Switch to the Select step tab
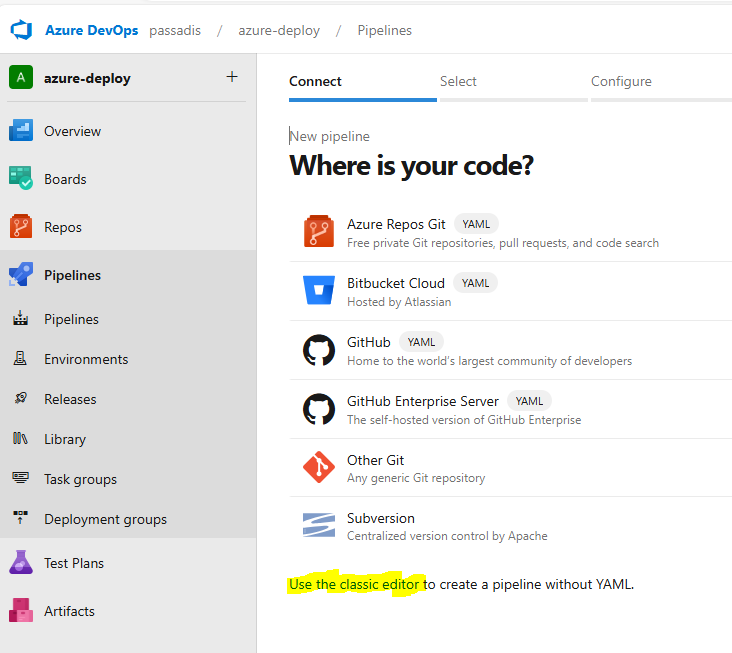732x653 pixels. (x=458, y=81)
